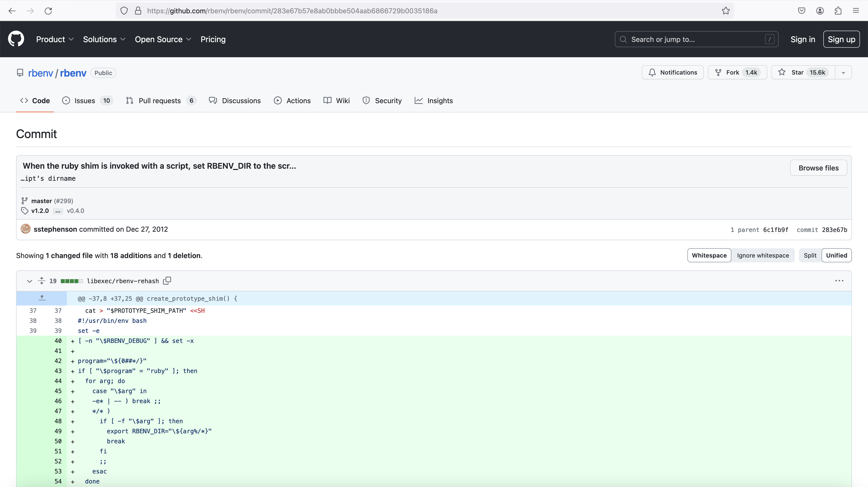Select the Whitespace view option
The width and height of the screenshot is (868, 487).
coord(709,255)
